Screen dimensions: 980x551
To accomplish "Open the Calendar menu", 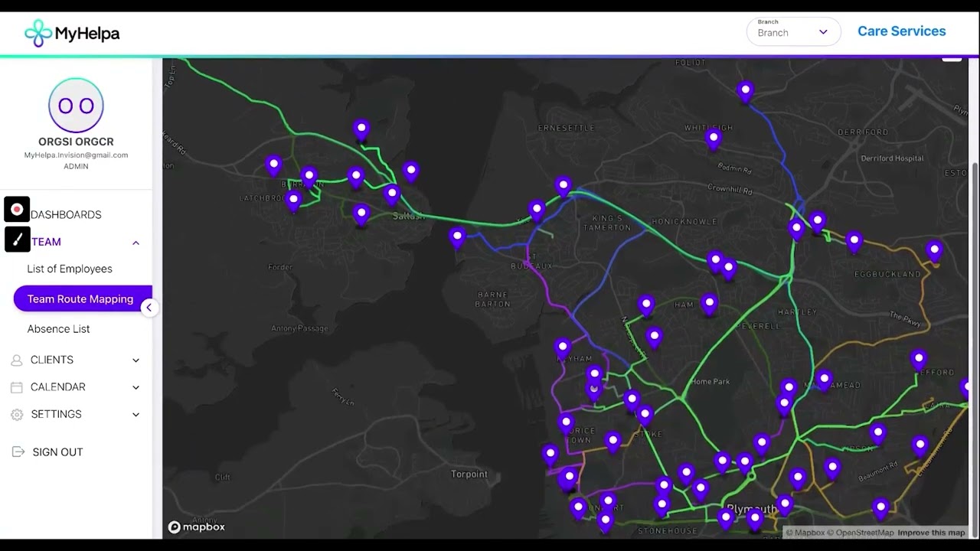I will pyautogui.click(x=58, y=387).
